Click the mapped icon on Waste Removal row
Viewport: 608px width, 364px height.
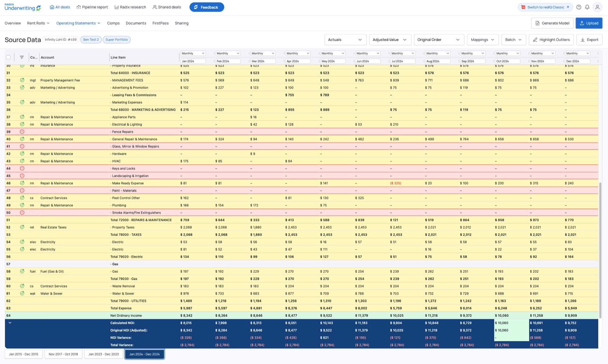[22, 286]
